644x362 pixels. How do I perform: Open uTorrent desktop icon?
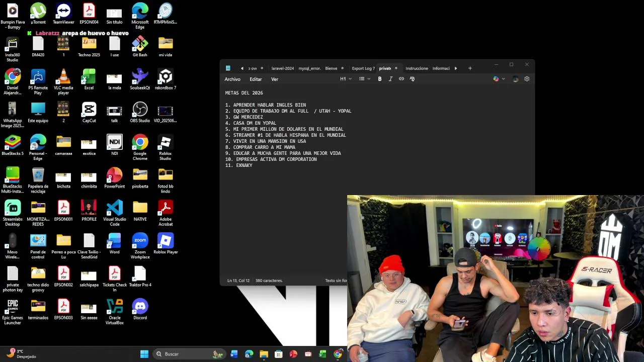[38, 14]
